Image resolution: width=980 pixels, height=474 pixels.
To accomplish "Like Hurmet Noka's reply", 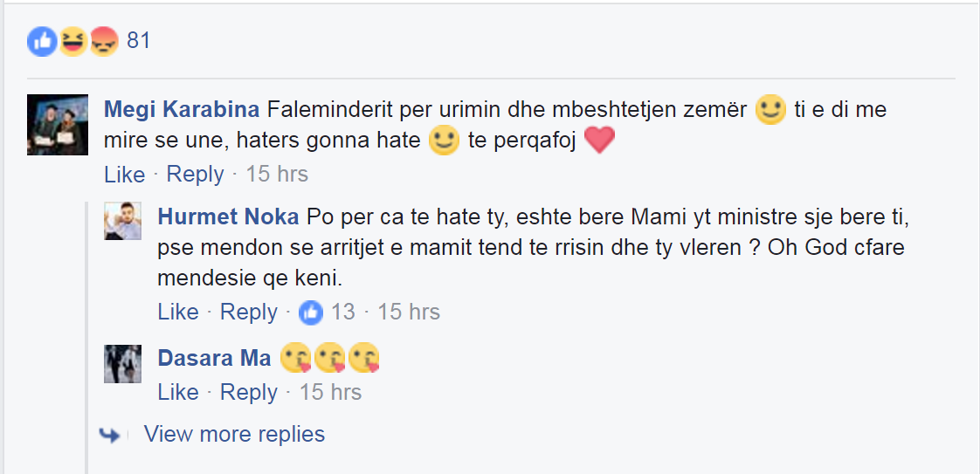I will (178, 312).
